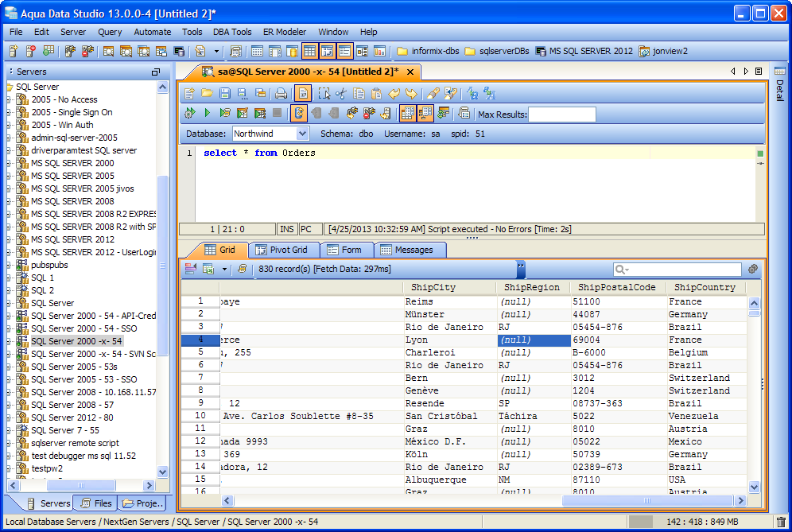Click the scissors Cut icon
The width and height of the screenshot is (792, 532).
(x=341, y=93)
